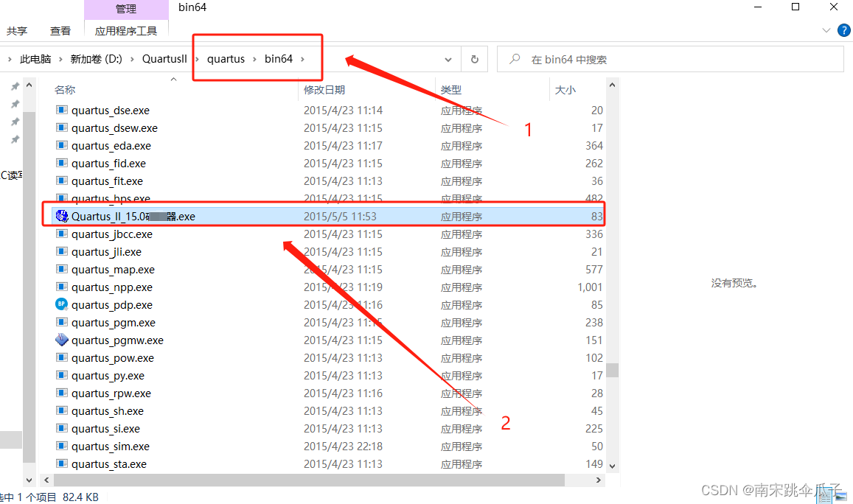
Task: Click the quartus_si.exe file icon
Action: tap(62, 428)
